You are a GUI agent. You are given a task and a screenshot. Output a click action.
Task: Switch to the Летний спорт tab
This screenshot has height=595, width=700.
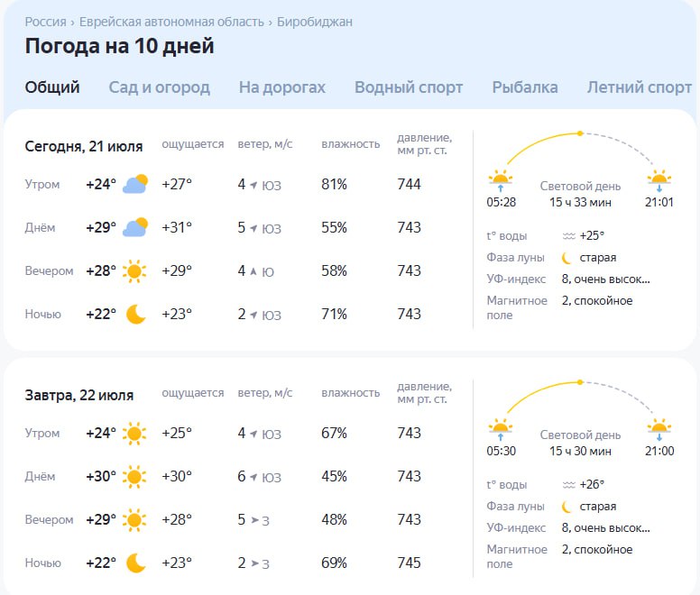(x=640, y=87)
